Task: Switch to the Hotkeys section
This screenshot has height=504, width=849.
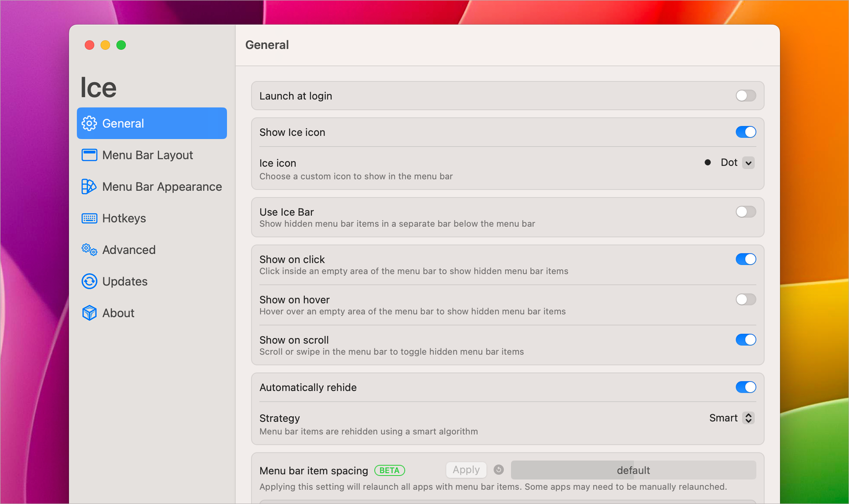Action: pyautogui.click(x=124, y=218)
